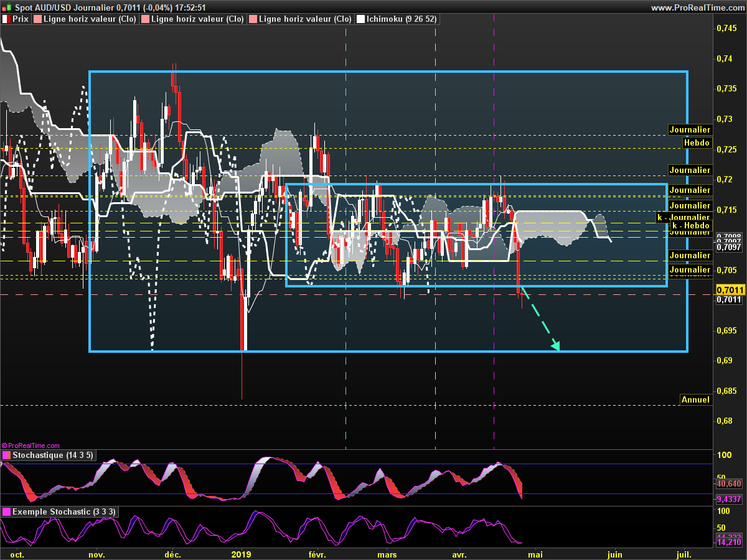Select the Annuel horizontal line label

point(695,399)
